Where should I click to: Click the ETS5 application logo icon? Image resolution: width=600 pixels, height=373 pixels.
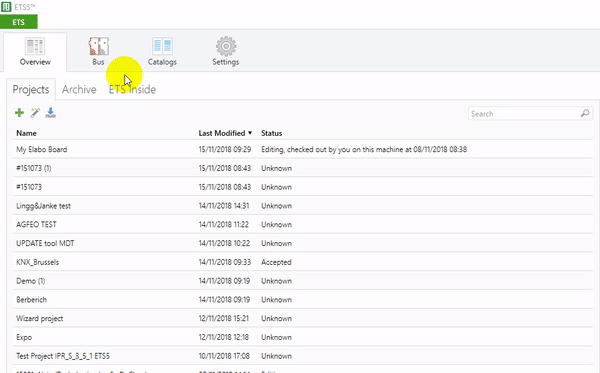click(x=6, y=7)
